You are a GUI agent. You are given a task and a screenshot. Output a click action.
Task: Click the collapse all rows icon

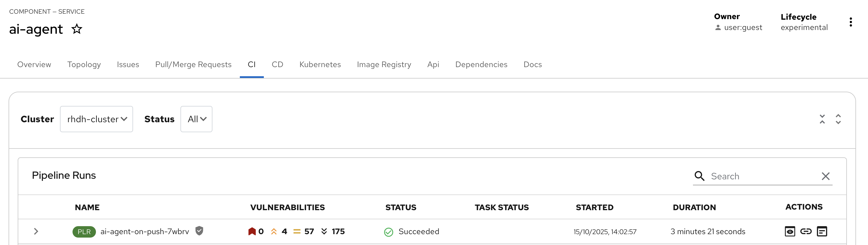[x=822, y=119]
